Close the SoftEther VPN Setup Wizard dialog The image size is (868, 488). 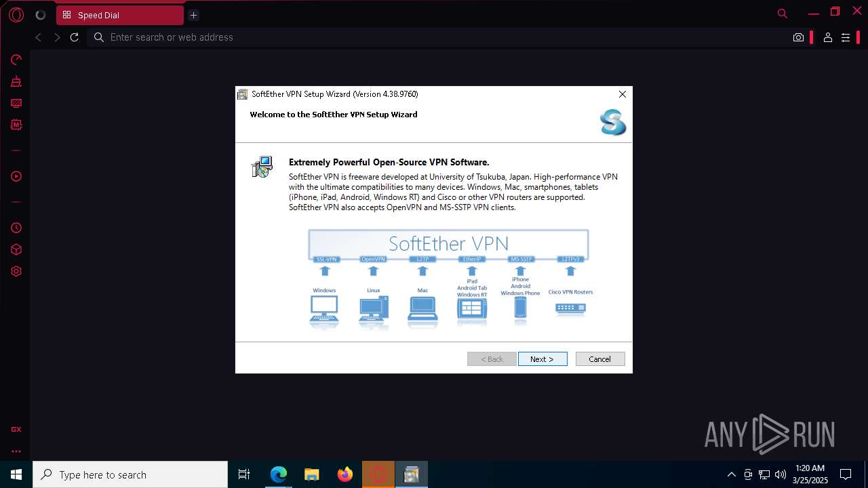click(622, 94)
